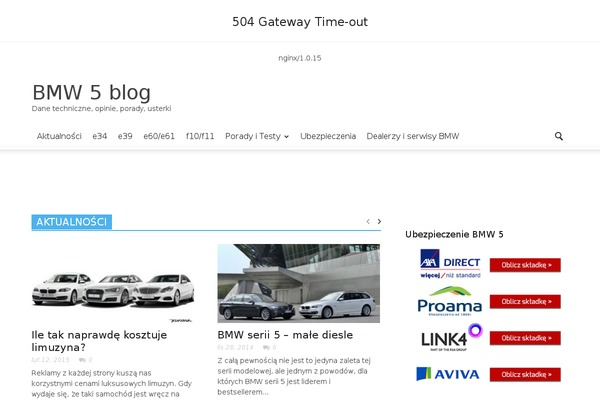600x400 pixels.
Task: Expand the Porady i Testy menu
Action: [257, 136]
